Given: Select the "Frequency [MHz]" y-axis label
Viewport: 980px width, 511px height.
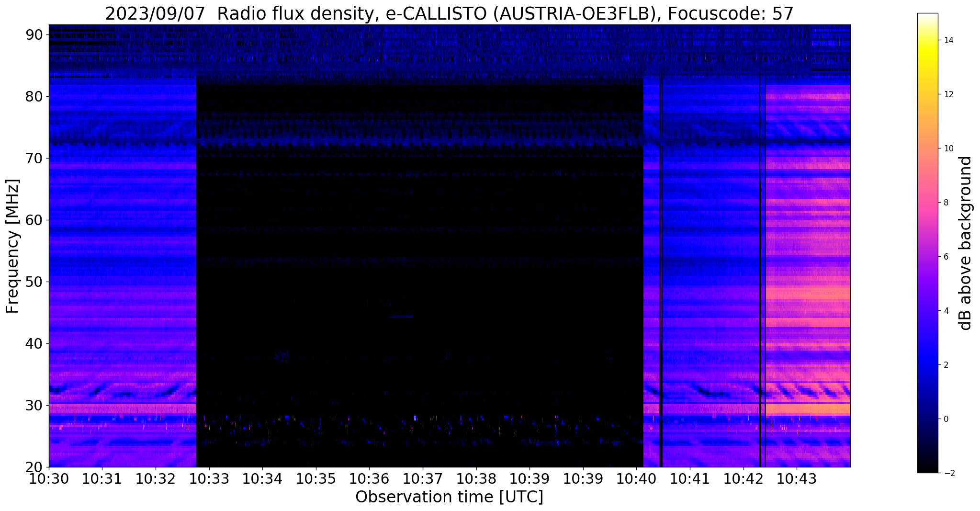Looking at the screenshot, I should 12,246.
